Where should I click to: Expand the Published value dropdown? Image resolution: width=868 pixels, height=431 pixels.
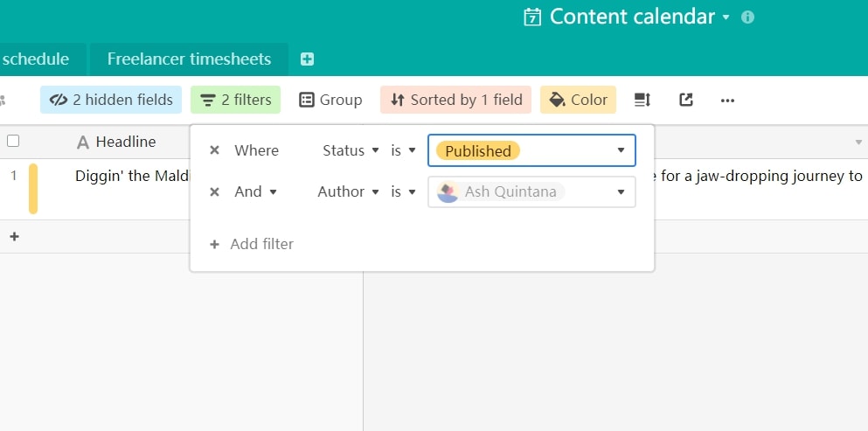point(621,150)
